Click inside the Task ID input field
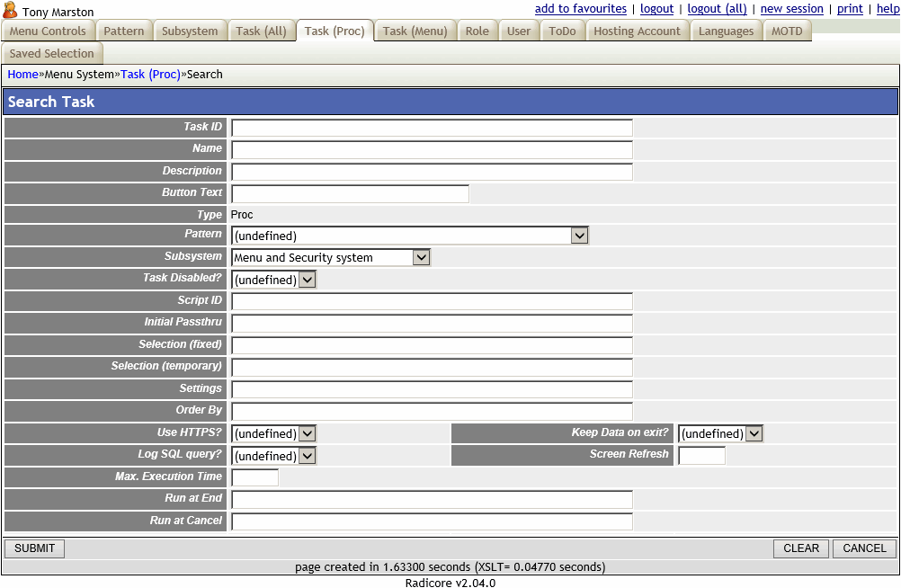 click(x=430, y=127)
